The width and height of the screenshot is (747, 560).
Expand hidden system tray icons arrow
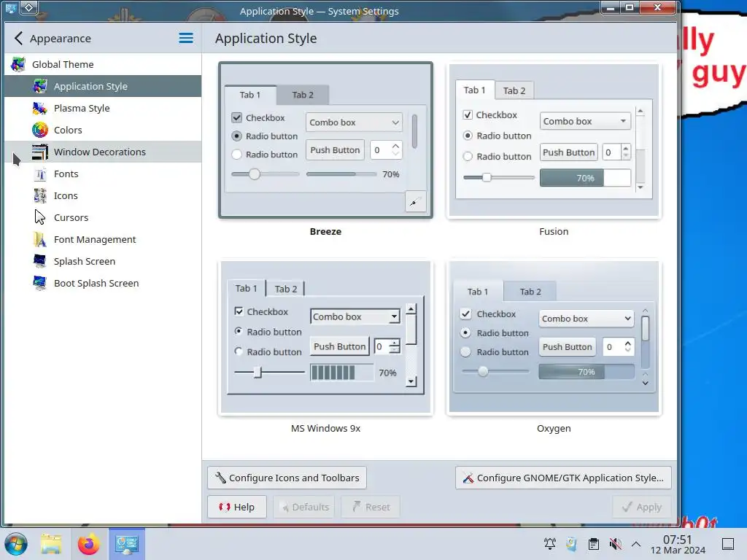point(636,544)
